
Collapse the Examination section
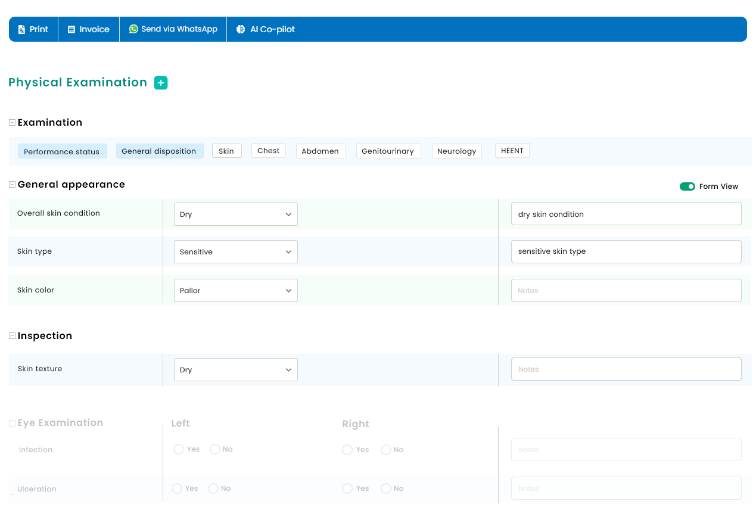coord(12,122)
